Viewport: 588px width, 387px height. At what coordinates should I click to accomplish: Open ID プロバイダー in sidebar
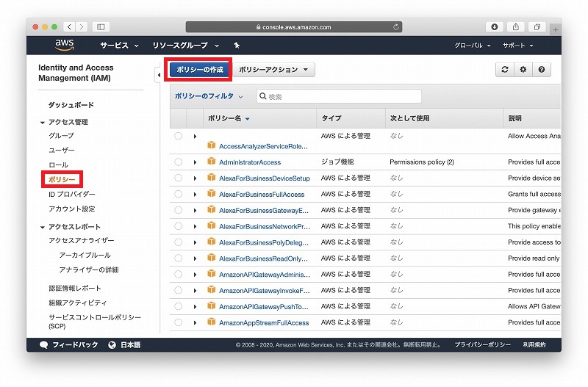tap(71, 194)
